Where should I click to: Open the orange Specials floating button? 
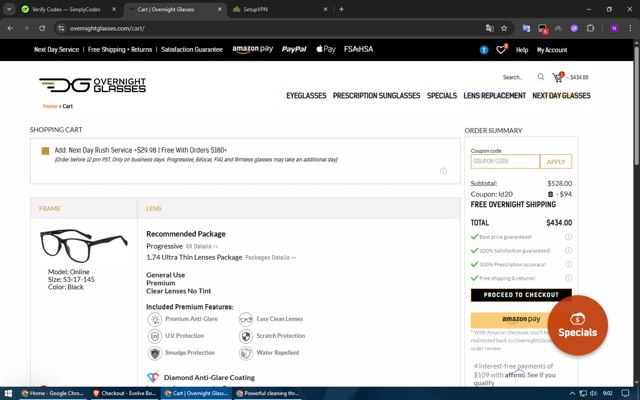578,326
